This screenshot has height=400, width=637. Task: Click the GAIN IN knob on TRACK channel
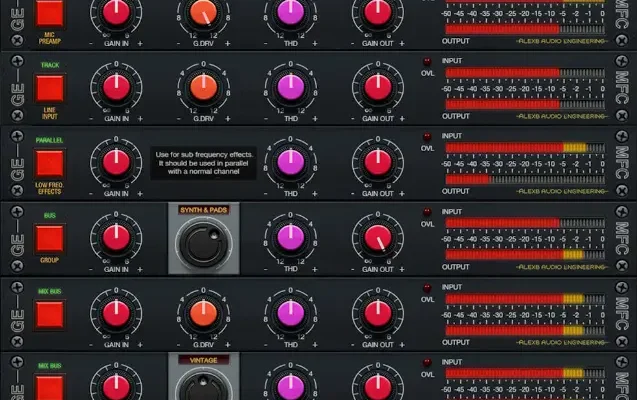[116, 87]
